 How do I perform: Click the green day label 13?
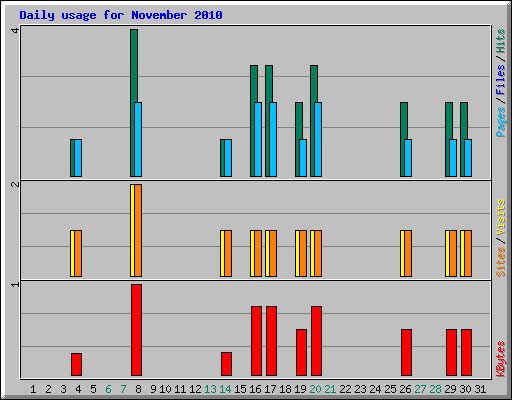(210, 389)
